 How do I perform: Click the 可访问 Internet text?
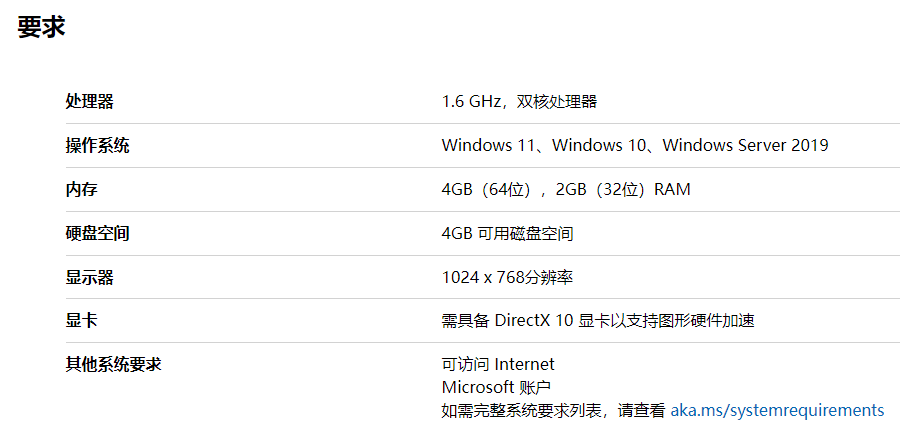tap(497, 364)
